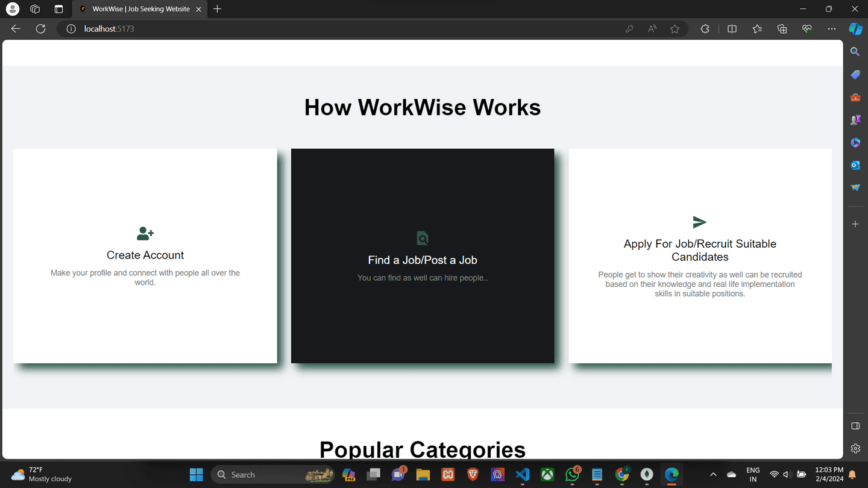Click the How WorkWise Works heading
This screenshot has height=488, width=868.
tap(423, 107)
